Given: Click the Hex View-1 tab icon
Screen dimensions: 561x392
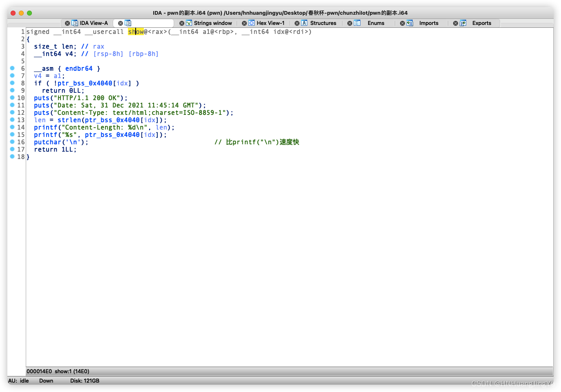Looking at the screenshot, I should 252,23.
